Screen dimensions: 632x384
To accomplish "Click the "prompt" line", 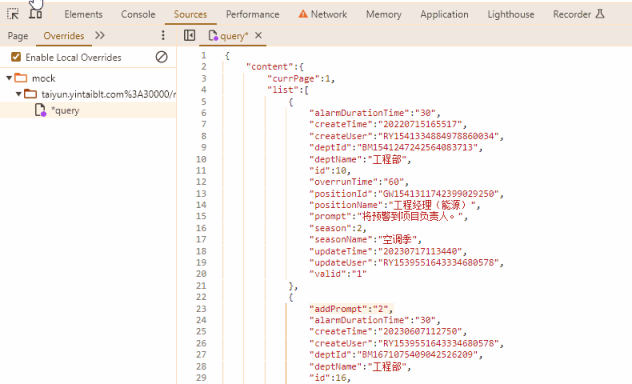I will click(x=389, y=216).
